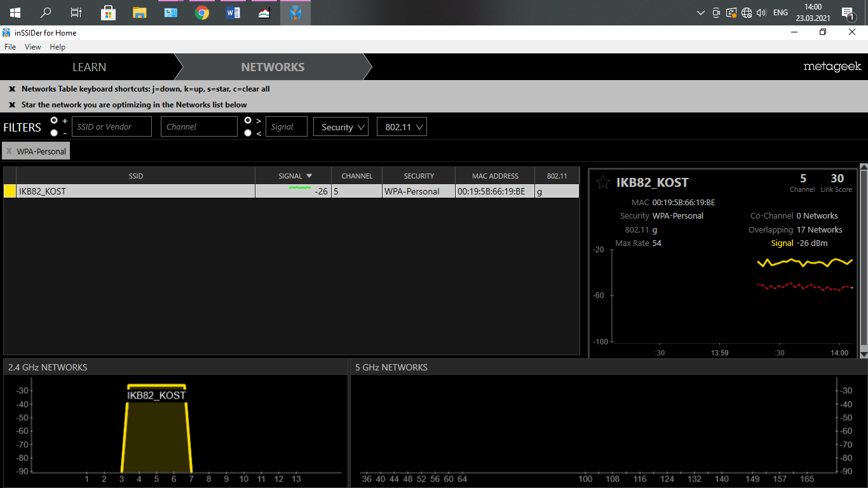Sort by the CHANNEL column header

(356, 176)
